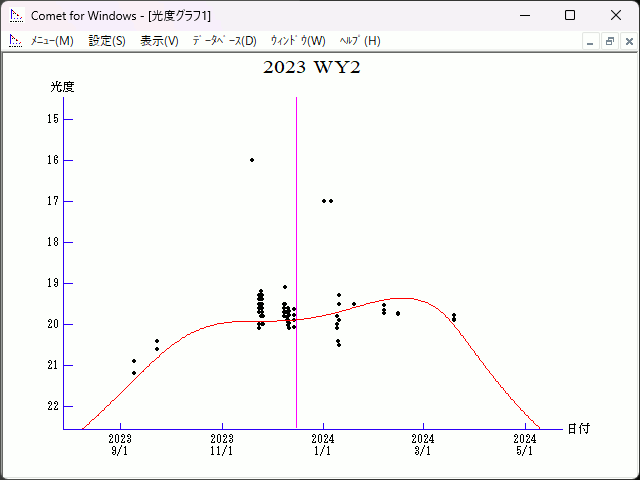Open the データベース(D) database menu
640x480 pixels.
224,41
